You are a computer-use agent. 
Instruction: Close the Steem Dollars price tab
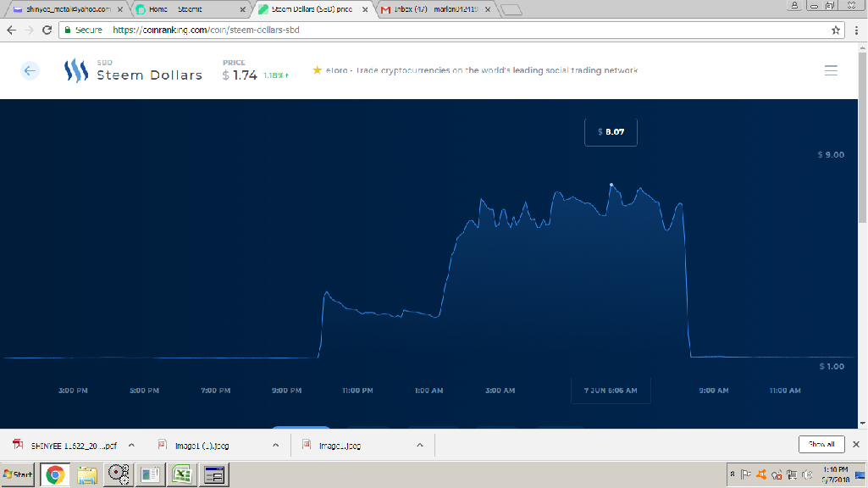tap(365, 9)
